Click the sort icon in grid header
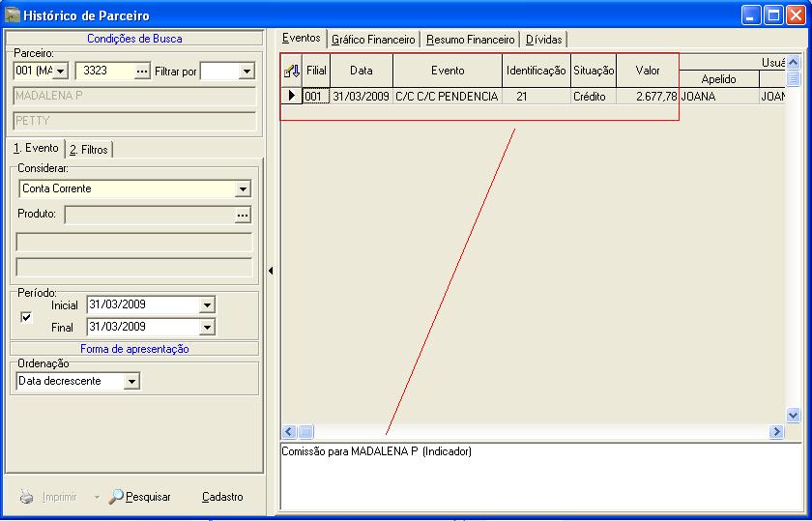The width and height of the screenshot is (812, 521). (x=291, y=71)
